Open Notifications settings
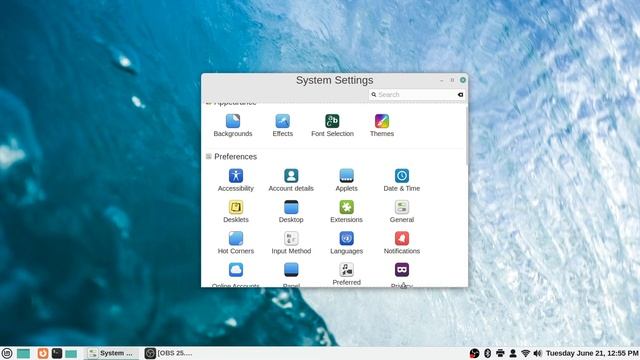This screenshot has width=640, height=360. click(x=402, y=243)
